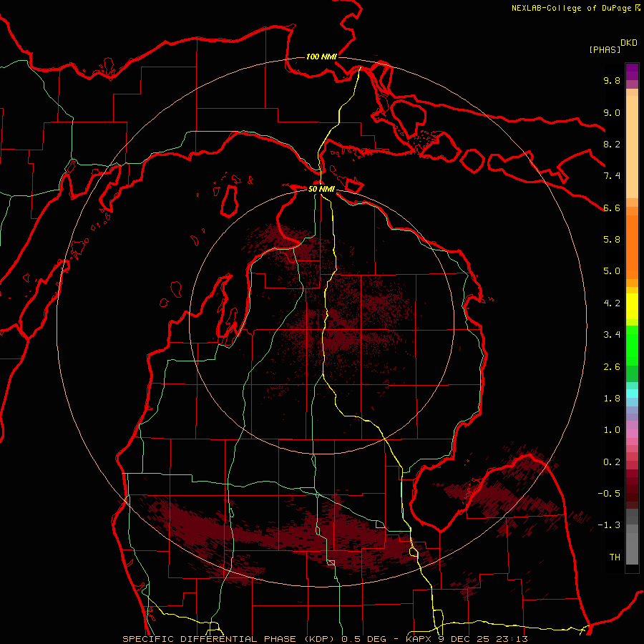Click the 5.8 scale value
This screenshot has width=644, height=644.
[612, 240]
